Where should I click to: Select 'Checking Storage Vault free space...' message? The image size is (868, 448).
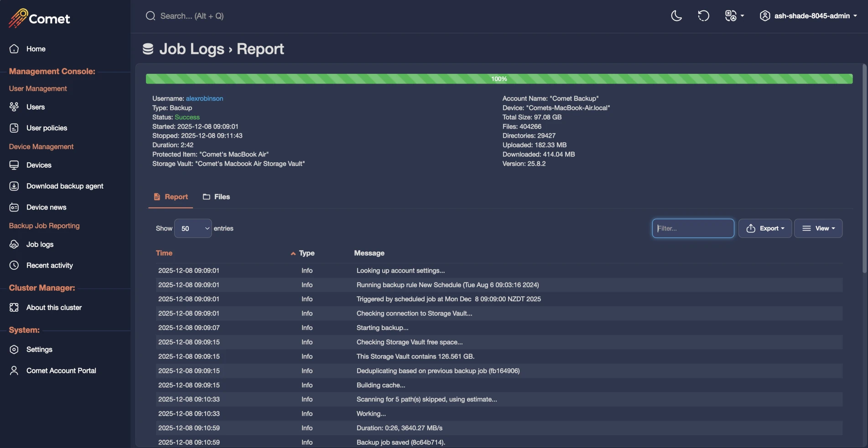410,342
